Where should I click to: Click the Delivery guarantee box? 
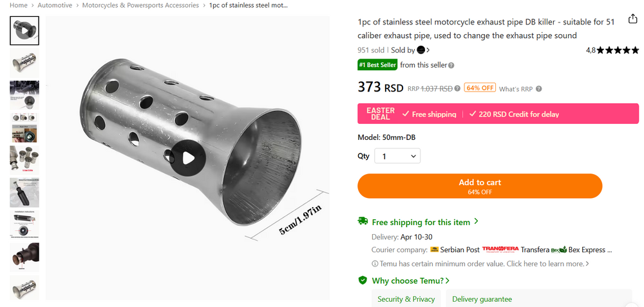click(482, 299)
